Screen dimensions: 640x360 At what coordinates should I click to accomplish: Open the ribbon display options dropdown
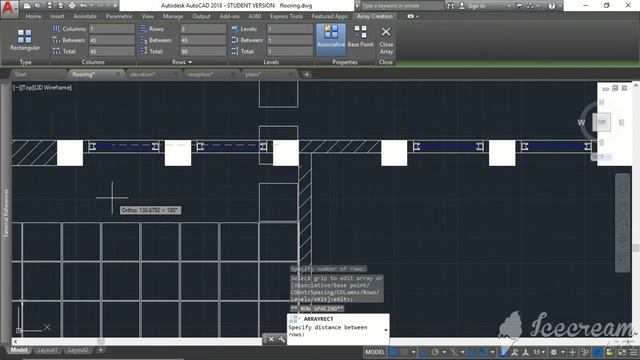413,16
